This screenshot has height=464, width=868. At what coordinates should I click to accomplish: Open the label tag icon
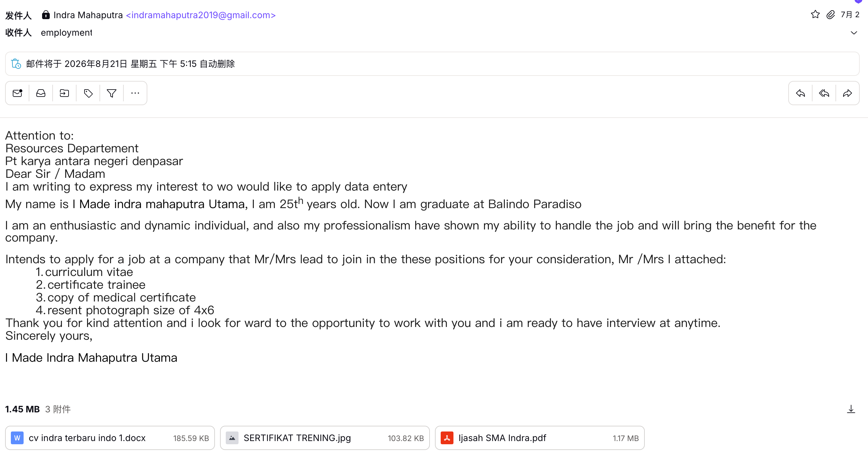click(88, 93)
